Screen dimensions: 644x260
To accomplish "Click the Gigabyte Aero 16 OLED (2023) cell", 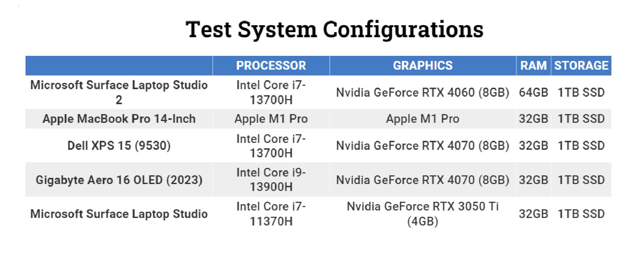I will (119, 180).
